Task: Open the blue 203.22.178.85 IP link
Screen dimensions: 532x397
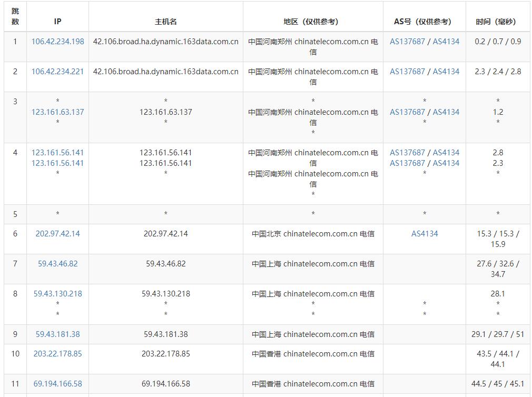Action: coord(58,354)
